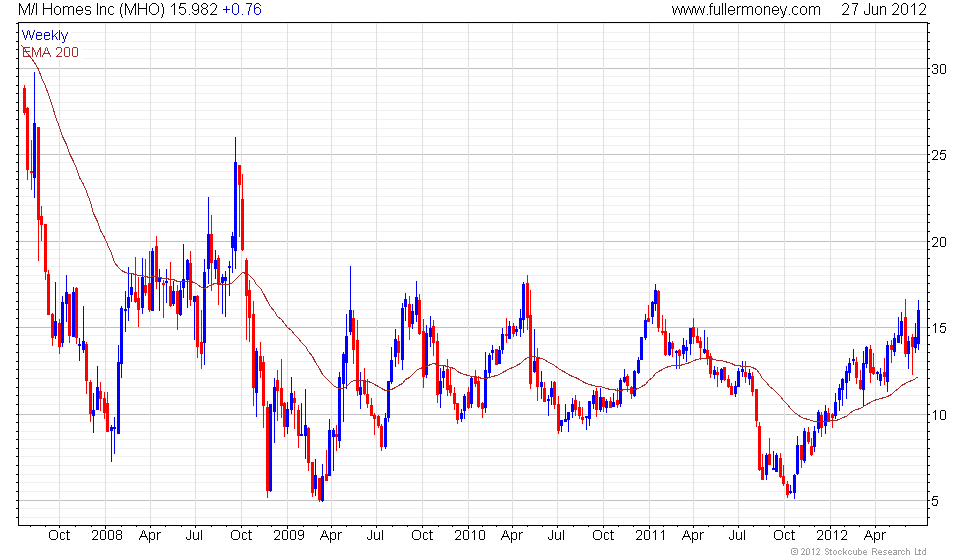The width and height of the screenshot is (980, 560).
Task: Click the chart title 'M/I Homes Inc (MHO)'
Action: point(92,9)
